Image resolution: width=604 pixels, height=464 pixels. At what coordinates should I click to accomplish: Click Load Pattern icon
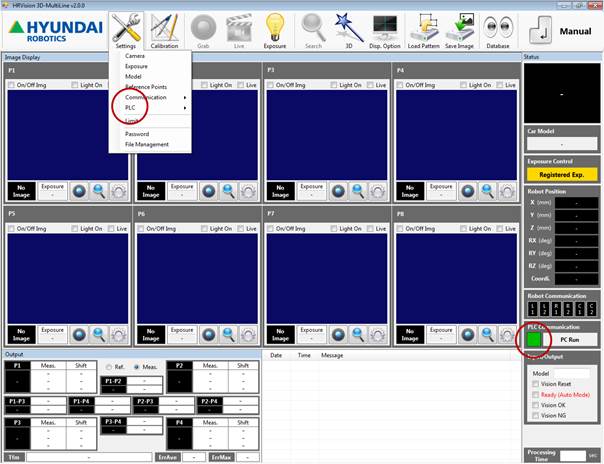423,31
